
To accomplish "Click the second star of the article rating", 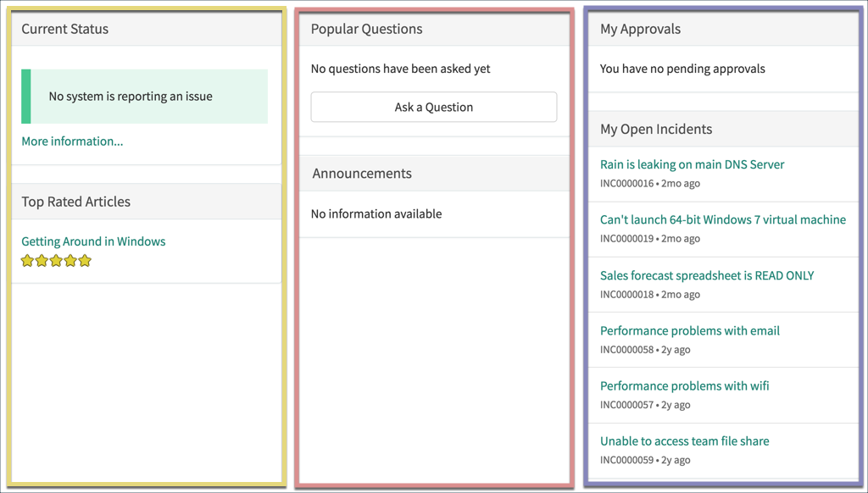I will pyautogui.click(x=41, y=261).
